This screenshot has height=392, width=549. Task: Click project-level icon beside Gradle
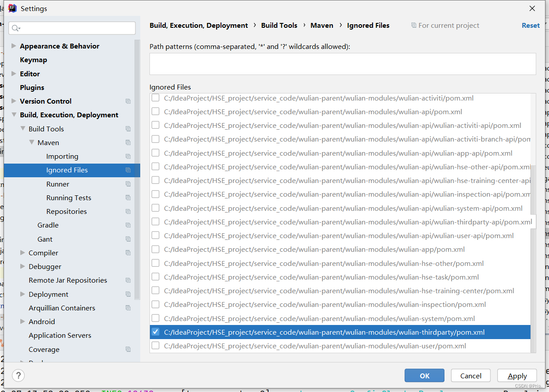pyautogui.click(x=128, y=225)
